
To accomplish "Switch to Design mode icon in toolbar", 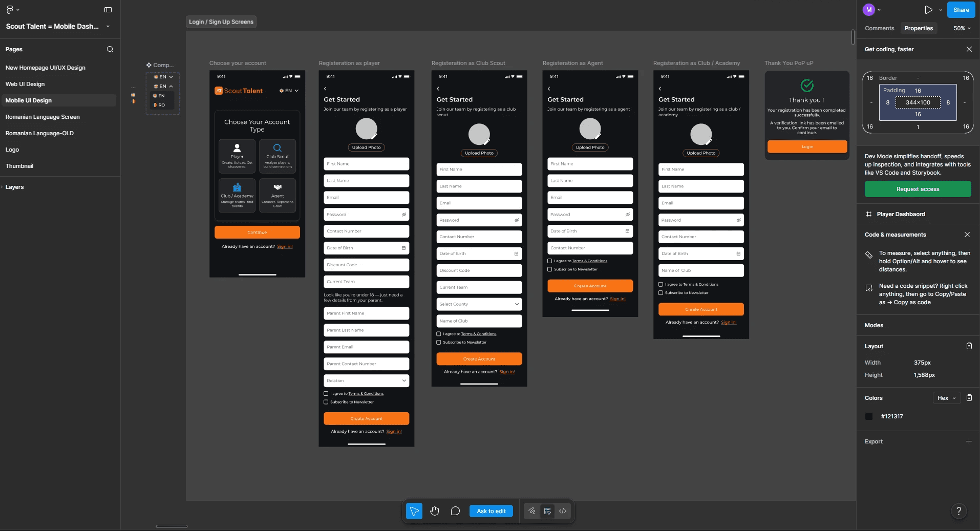I will click(x=547, y=511).
